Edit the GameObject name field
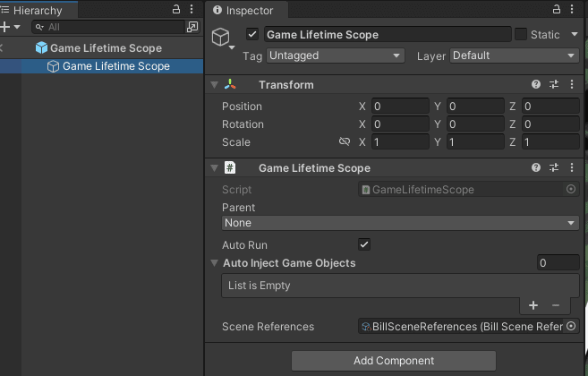The height and width of the screenshot is (376, 588). [x=388, y=35]
